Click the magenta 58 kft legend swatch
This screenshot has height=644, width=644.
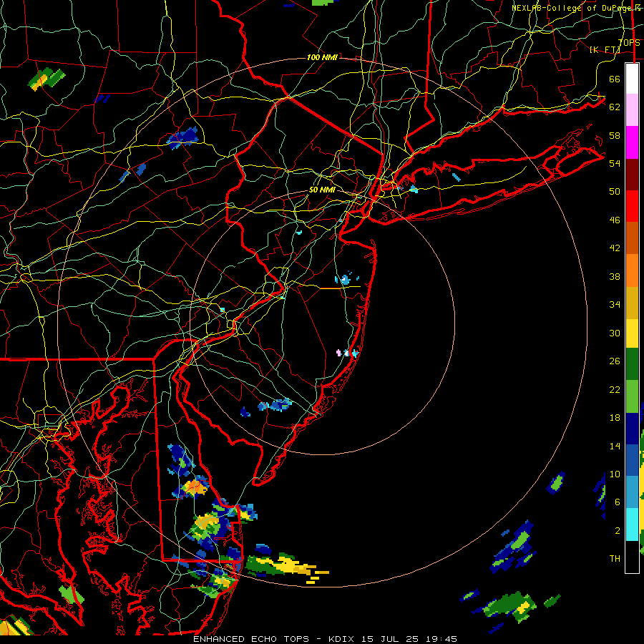[632, 142]
